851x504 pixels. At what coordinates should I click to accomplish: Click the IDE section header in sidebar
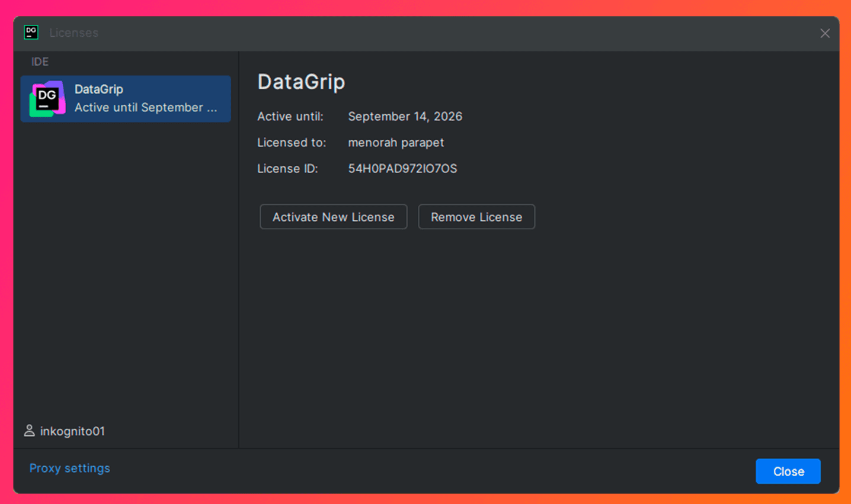click(x=40, y=62)
